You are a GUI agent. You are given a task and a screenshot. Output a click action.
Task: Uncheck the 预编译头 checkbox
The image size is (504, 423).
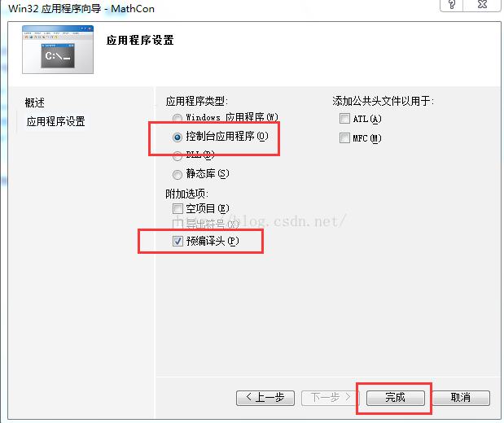pos(177,242)
